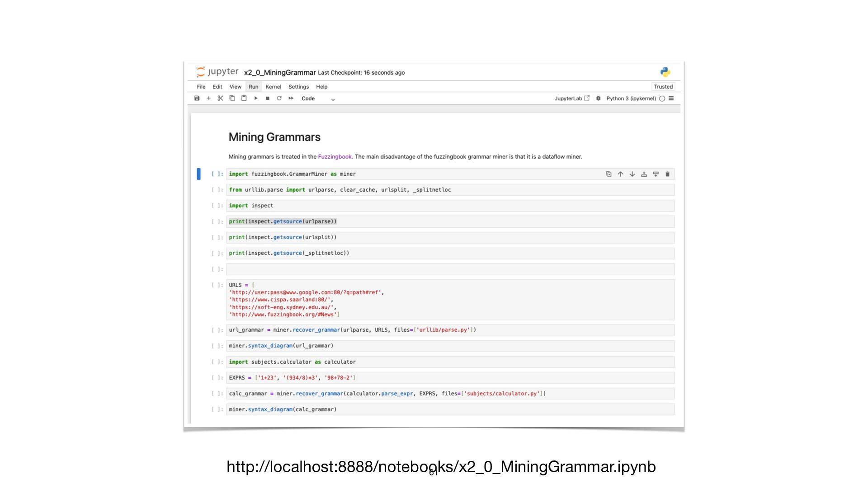
Task: Click the execution prompt of the import inspect cell
Action: click(217, 206)
